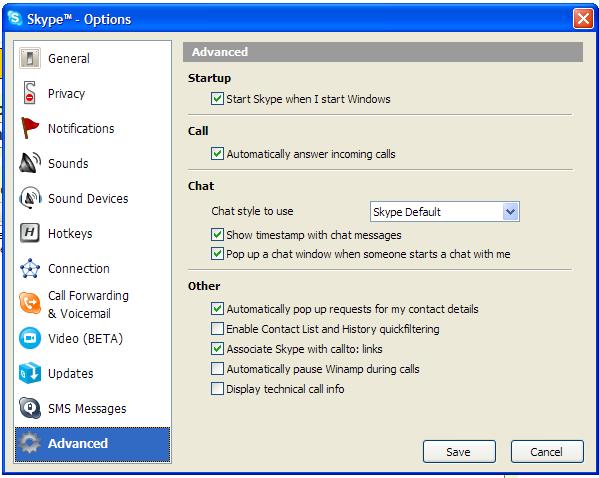Viewport: 599px width, 478px height.
Task: Click the Cancel button
Action: pos(547,452)
